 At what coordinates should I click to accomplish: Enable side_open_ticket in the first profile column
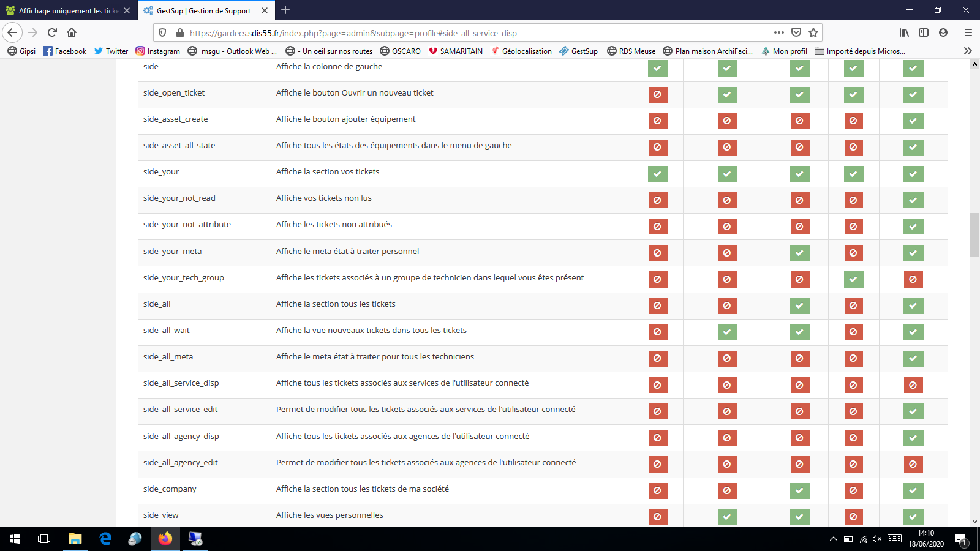pyautogui.click(x=657, y=94)
